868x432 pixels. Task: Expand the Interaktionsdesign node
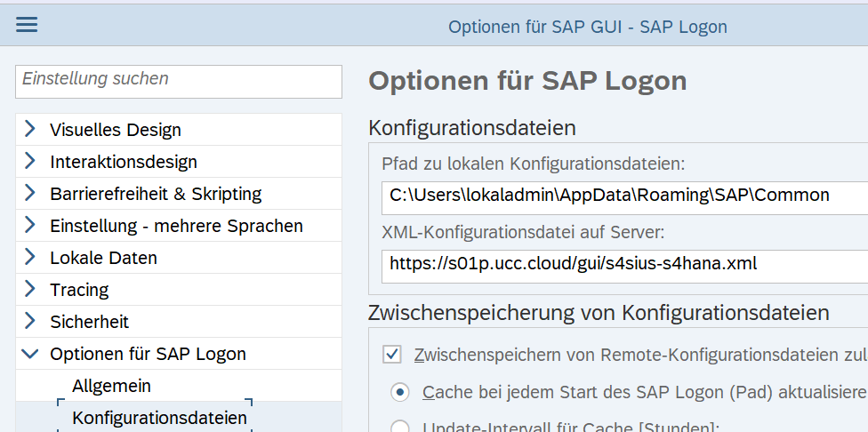pos(30,162)
